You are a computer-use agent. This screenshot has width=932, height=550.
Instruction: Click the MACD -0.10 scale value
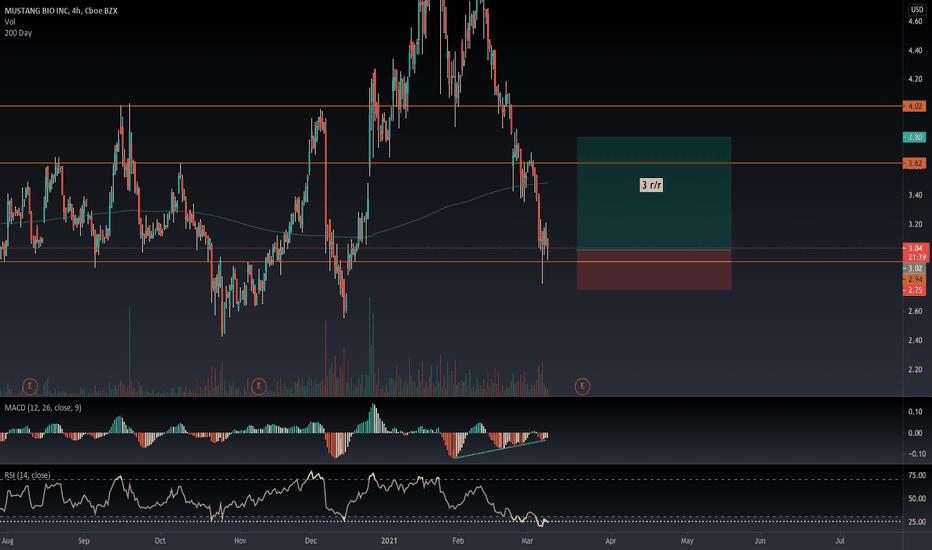pyautogui.click(x=915, y=454)
